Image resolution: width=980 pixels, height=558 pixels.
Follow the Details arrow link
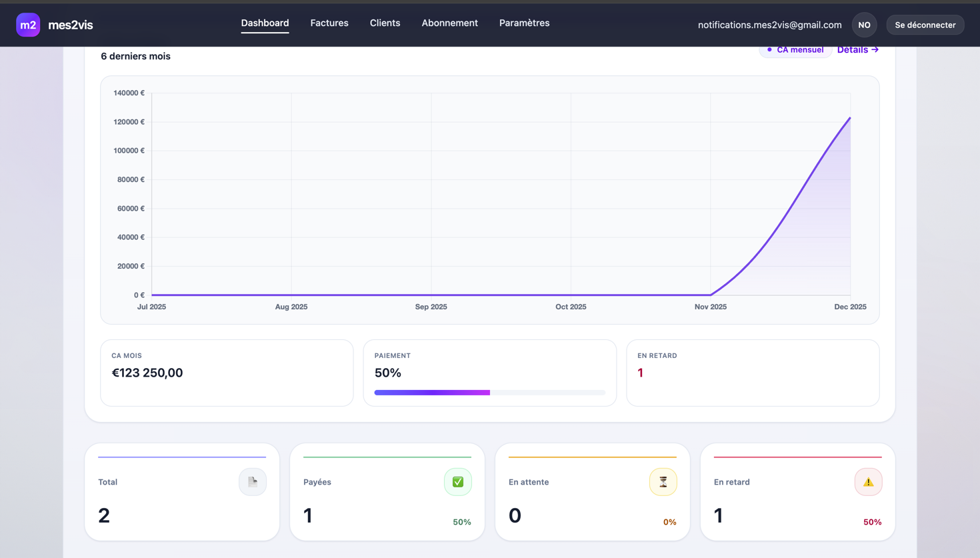tap(857, 50)
